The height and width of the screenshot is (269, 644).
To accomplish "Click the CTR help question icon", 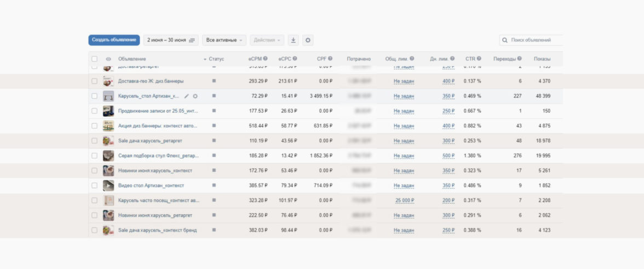I will click(x=479, y=59).
